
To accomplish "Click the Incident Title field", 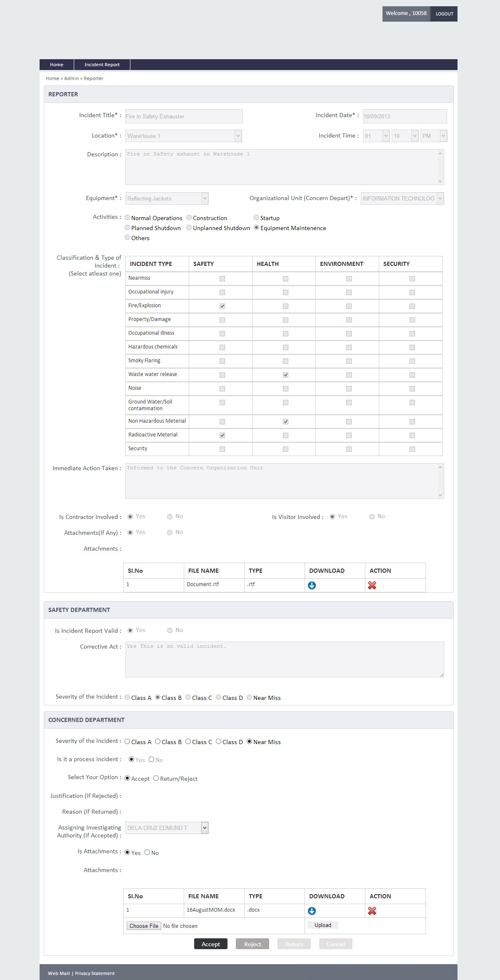I will click(184, 116).
